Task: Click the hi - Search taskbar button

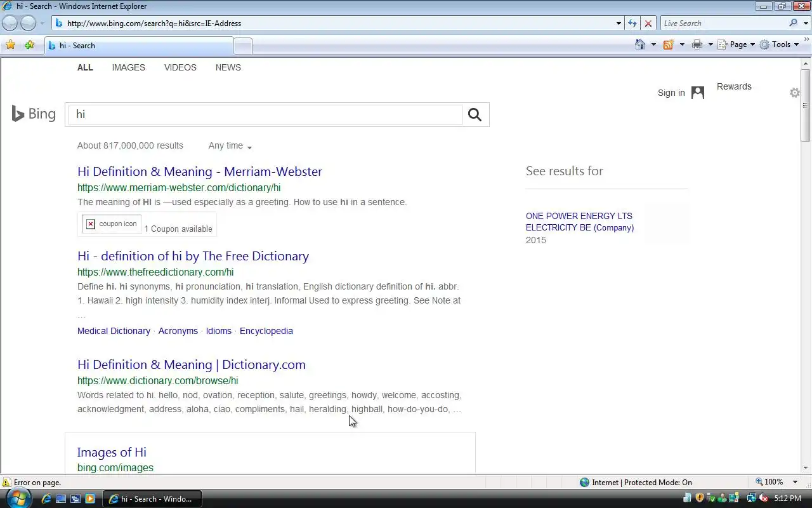Action: pos(153,499)
